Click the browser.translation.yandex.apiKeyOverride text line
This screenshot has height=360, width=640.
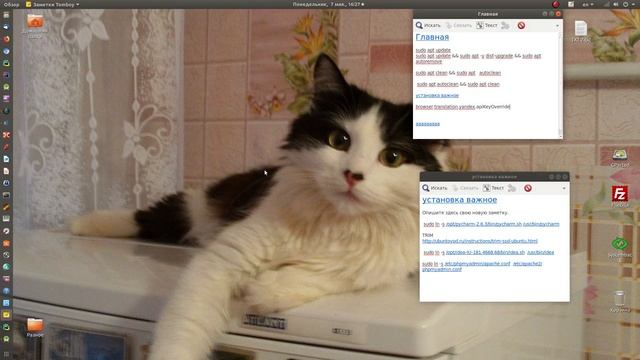tap(463, 107)
